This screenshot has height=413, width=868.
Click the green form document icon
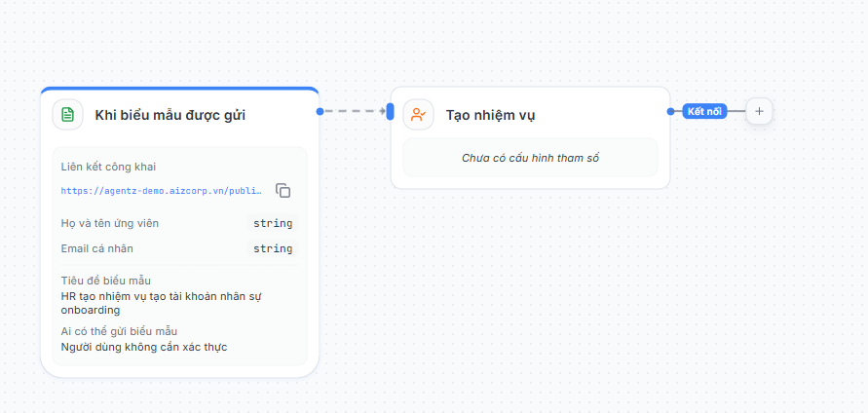point(67,115)
